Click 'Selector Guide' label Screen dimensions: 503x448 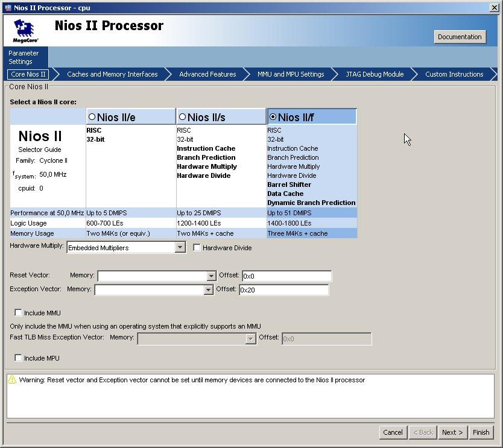[x=39, y=150]
